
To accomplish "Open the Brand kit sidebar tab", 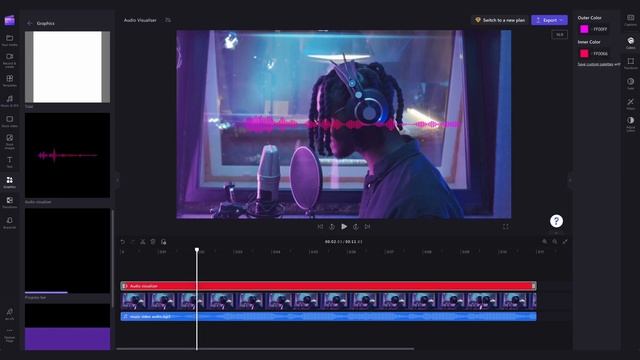I will 9,222.
